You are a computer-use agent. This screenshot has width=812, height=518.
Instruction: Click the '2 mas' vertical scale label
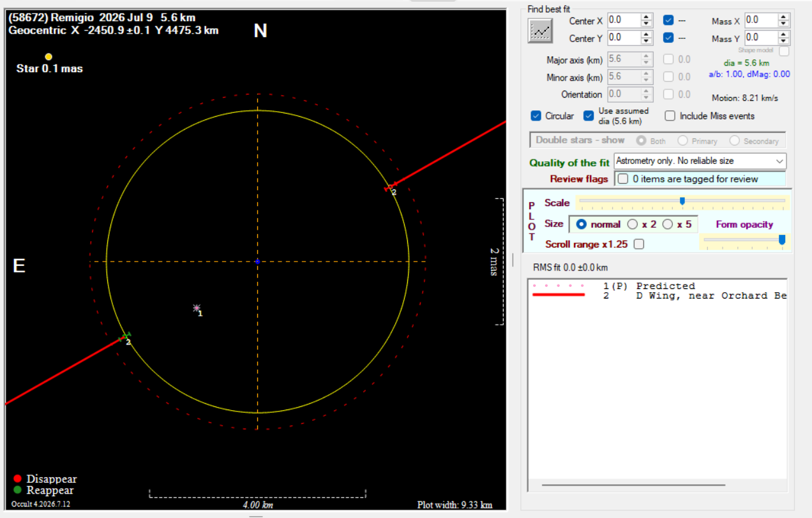click(x=493, y=262)
